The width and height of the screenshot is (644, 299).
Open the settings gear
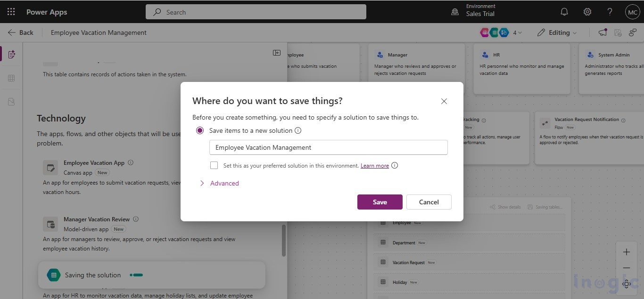coord(587,12)
